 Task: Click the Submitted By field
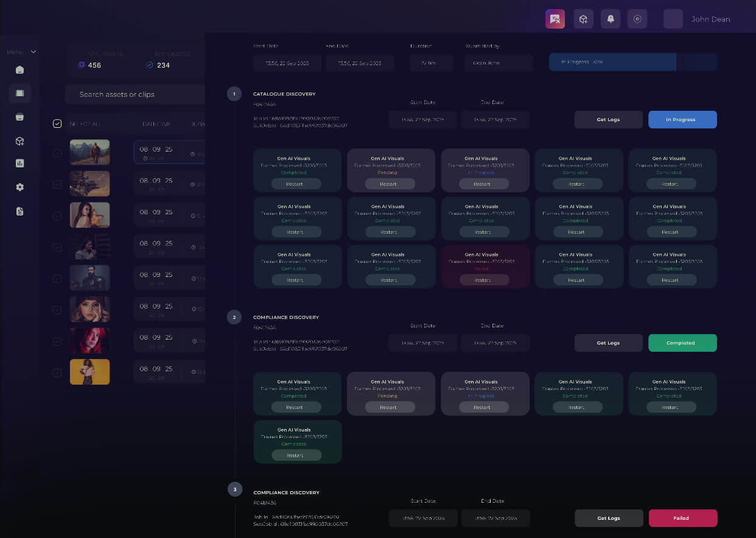point(499,63)
